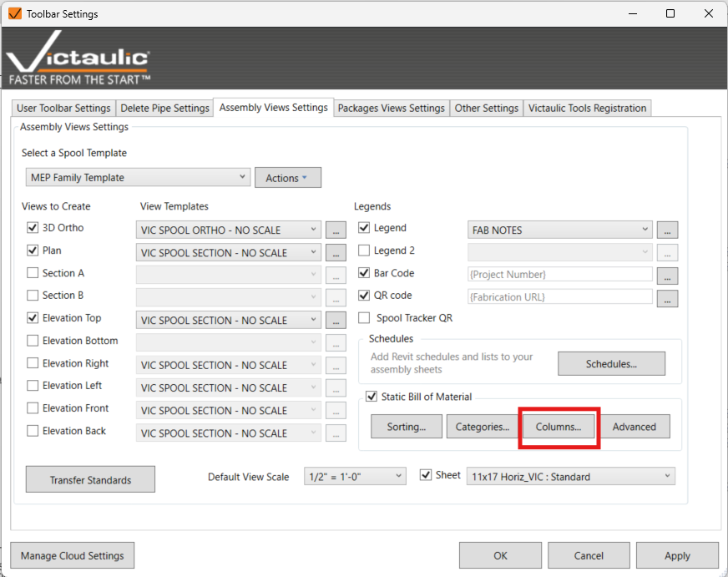This screenshot has width=728, height=577.
Task: Click the ellipsis button next to Plan template
Action: pyautogui.click(x=335, y=253)
